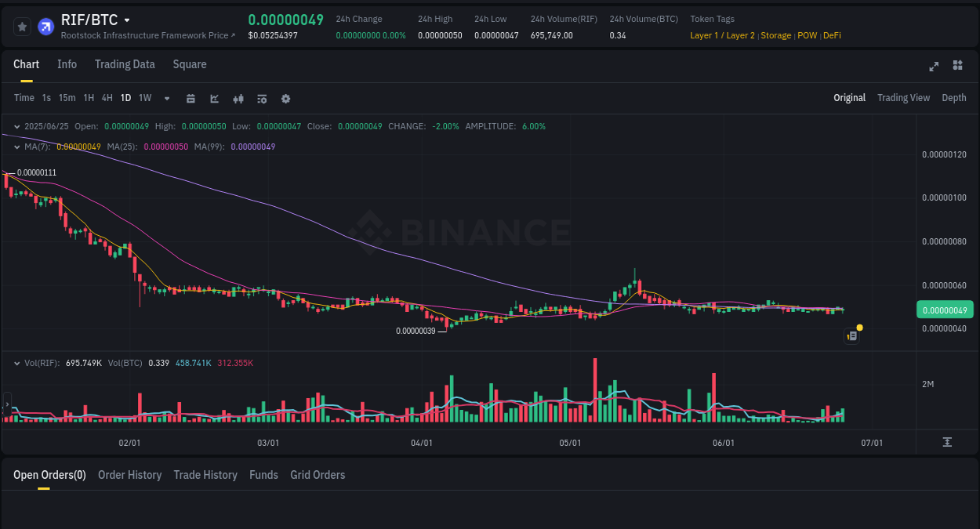This screenshot has height=529, width=980.
Task: Open the Layer 1 / Layer 2 tag link
Action: click(722, 35)
